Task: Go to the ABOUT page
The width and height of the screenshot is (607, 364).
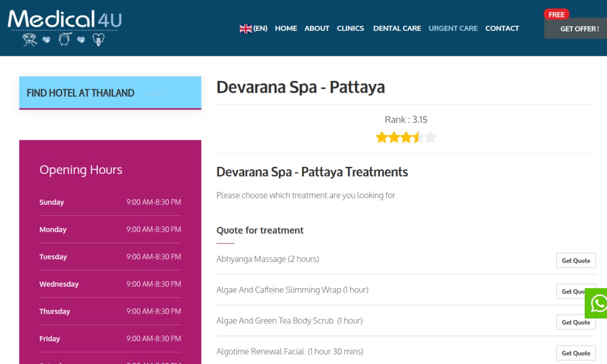Action: click(x=317, y=28)
